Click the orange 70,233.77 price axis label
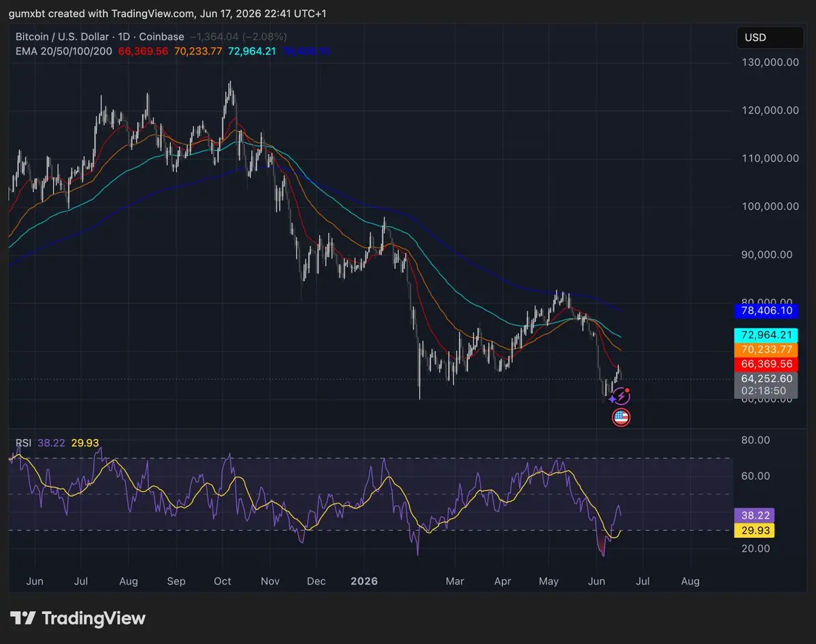This screenshot has width=816, height=644. pyautogui.click(x=766, y=349)
